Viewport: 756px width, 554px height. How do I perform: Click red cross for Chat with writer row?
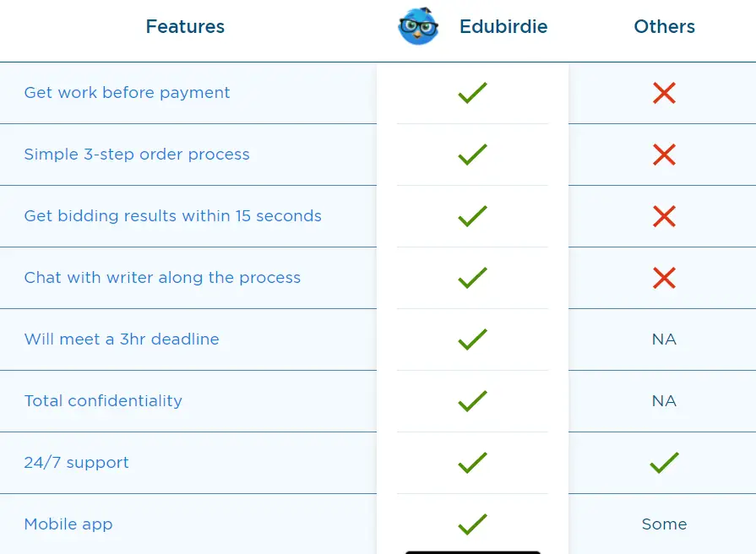665,278
